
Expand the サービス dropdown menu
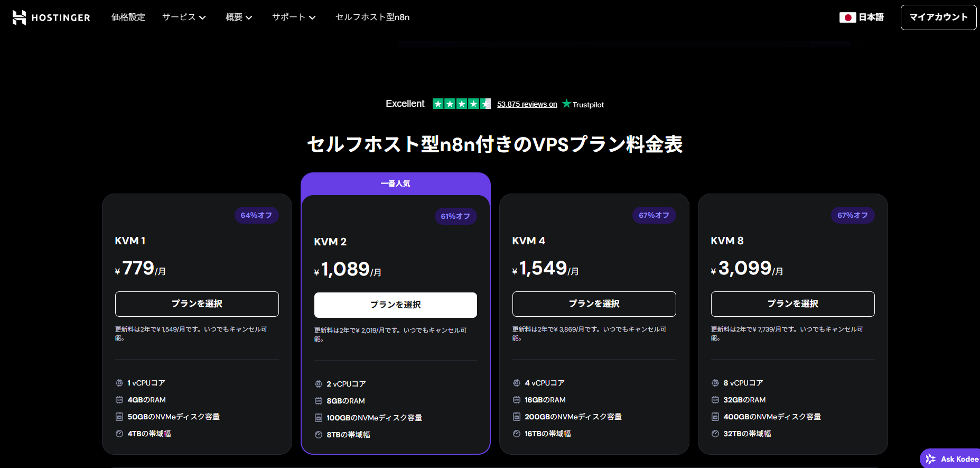coord(184,17)
